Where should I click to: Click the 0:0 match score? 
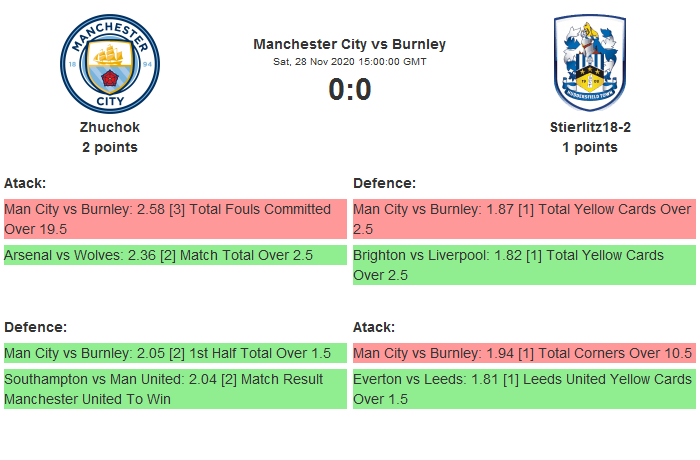350,90
